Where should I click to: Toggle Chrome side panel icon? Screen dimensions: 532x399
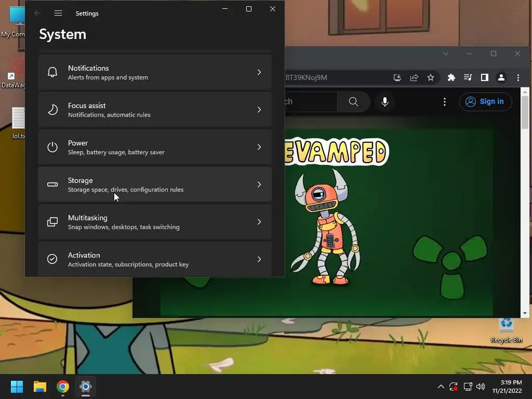(485, 78)
